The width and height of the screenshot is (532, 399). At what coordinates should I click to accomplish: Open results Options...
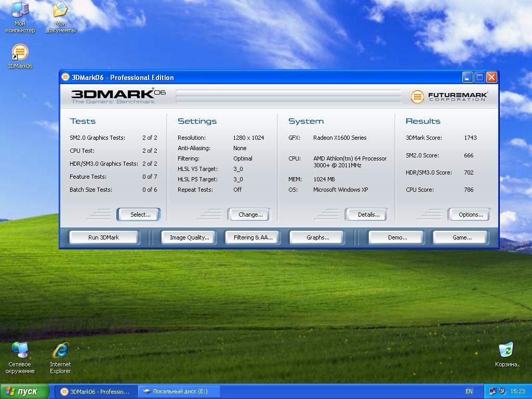tap(470, 215)
